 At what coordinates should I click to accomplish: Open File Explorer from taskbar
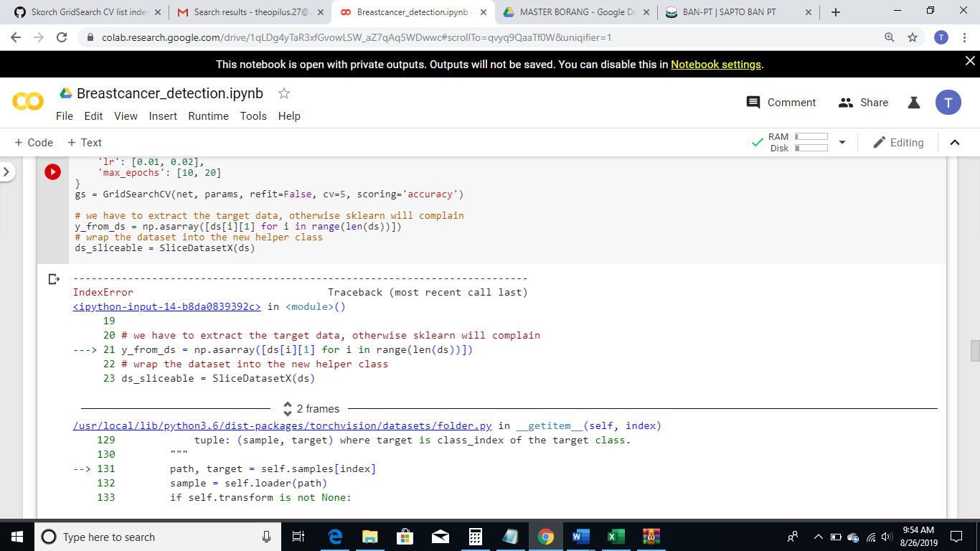[369, 537]
